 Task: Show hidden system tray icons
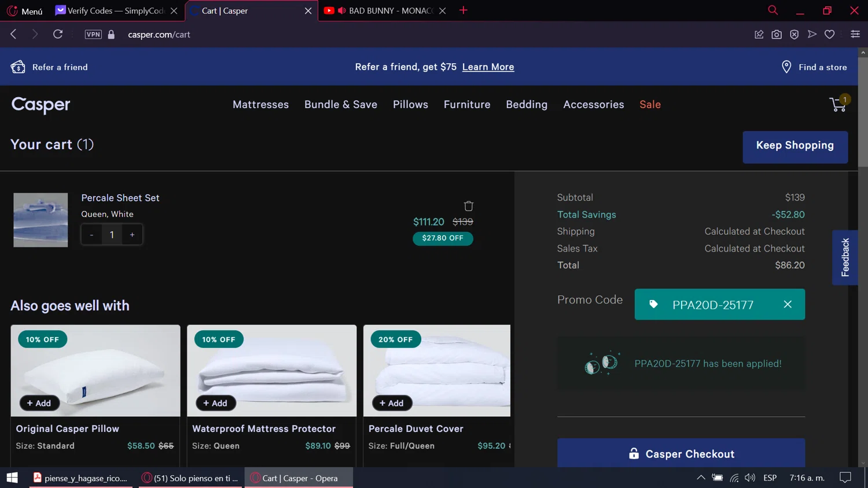(x=701, y=478)
